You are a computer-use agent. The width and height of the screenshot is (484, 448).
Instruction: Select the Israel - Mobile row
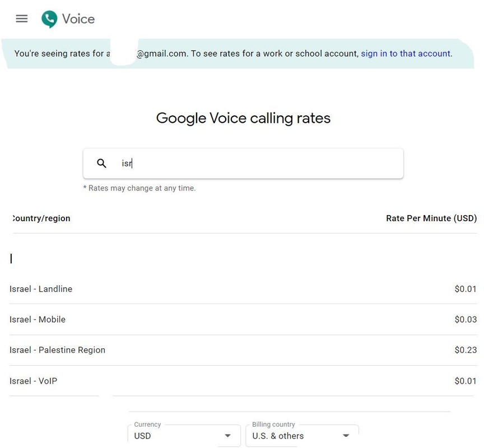(243, 319)
